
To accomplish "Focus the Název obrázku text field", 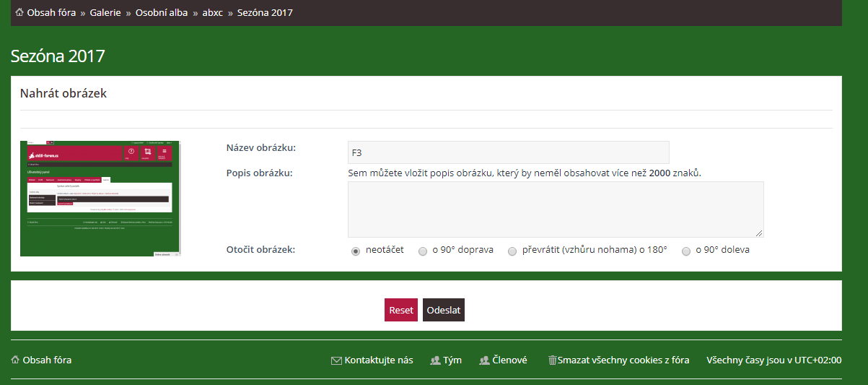I will [x=508, y=152].
